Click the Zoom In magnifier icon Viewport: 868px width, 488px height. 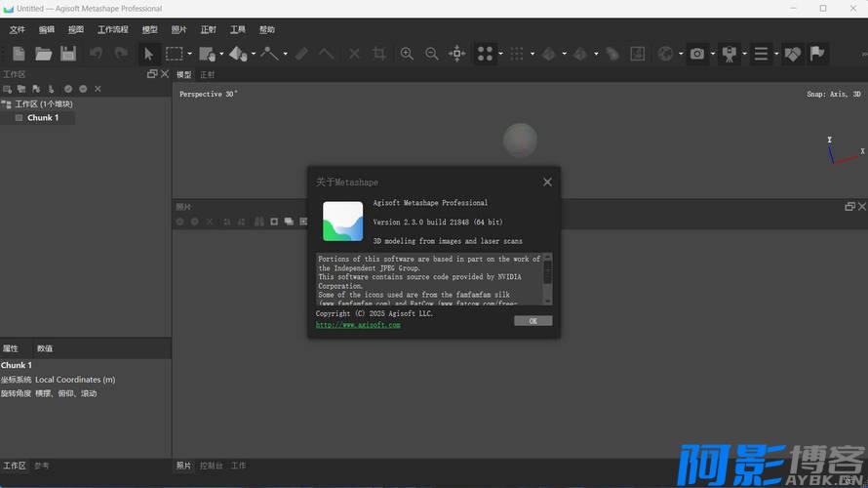pos(407,54)
